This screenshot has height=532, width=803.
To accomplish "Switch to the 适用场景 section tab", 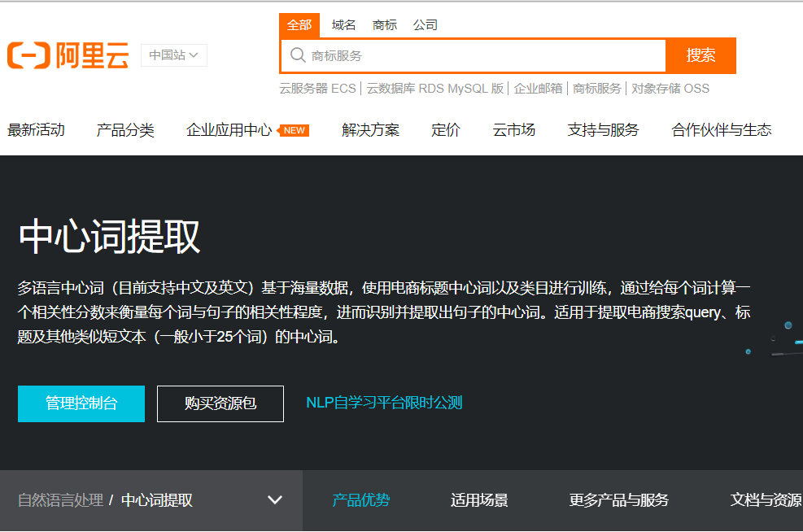I will coord(479,500).
